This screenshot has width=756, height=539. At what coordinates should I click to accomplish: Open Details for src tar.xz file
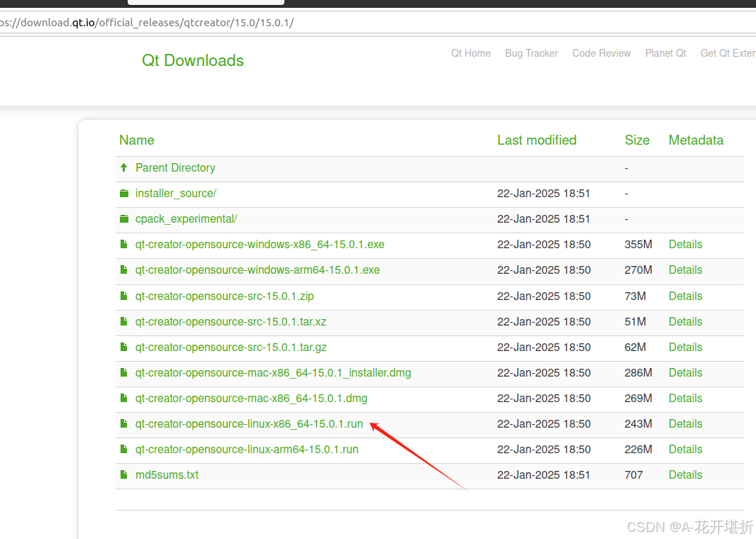[x=685, y=321]
